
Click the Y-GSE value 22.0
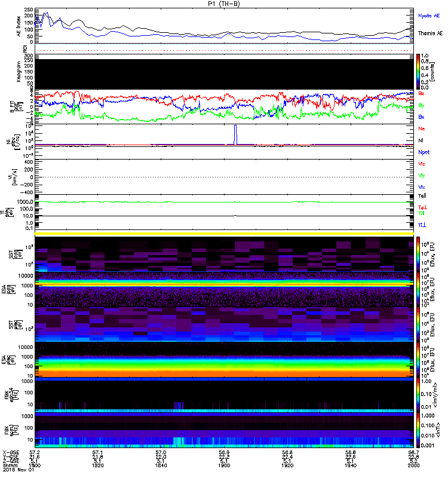click(161, 456)
